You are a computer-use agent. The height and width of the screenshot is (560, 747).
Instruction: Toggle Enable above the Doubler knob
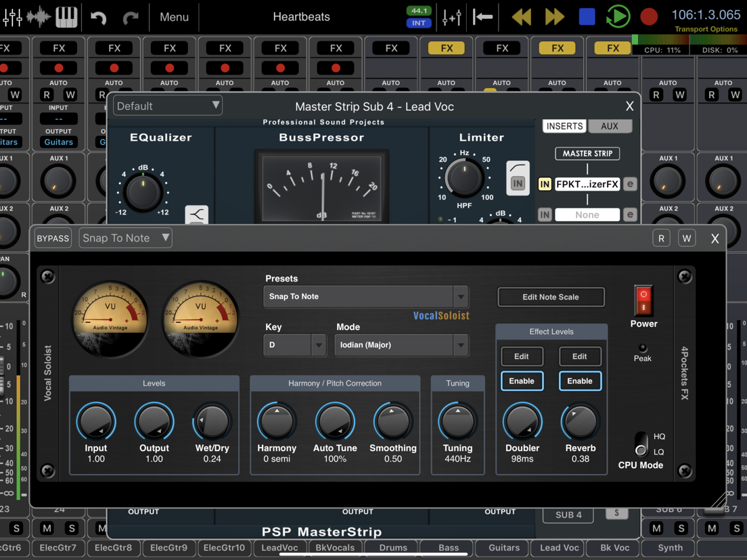522,381
